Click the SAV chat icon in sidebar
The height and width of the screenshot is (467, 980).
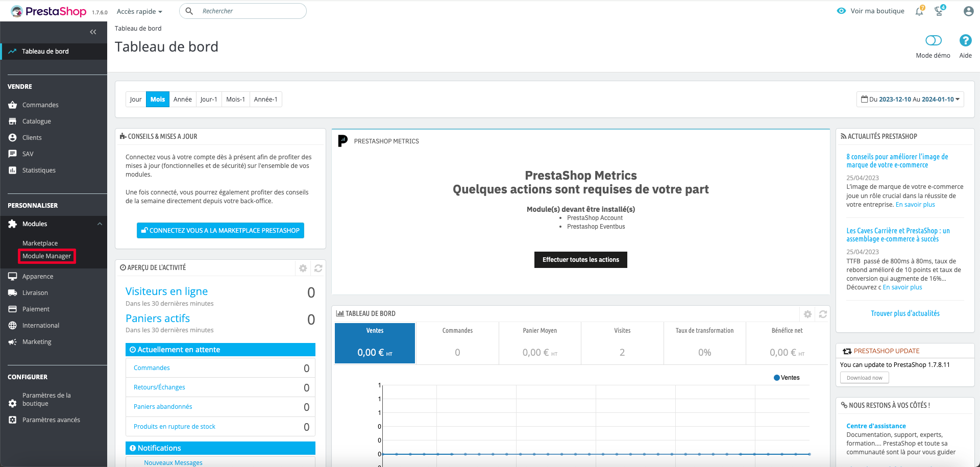(x=13, y=154)
